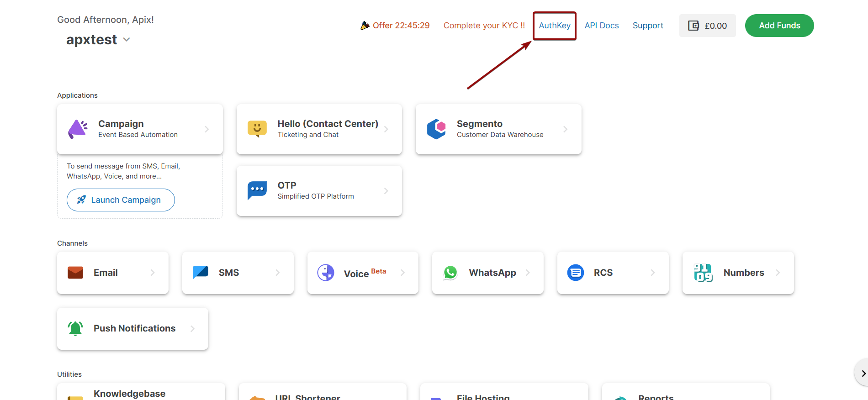Click the WhatsApp channel label
868x400 pixels.
coord(492,273)
